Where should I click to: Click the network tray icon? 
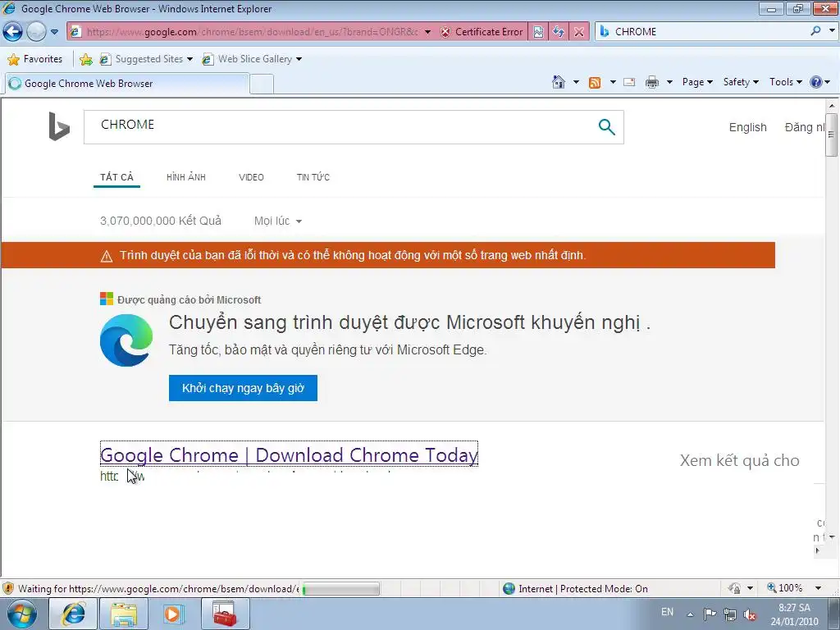tap(729, 614)
